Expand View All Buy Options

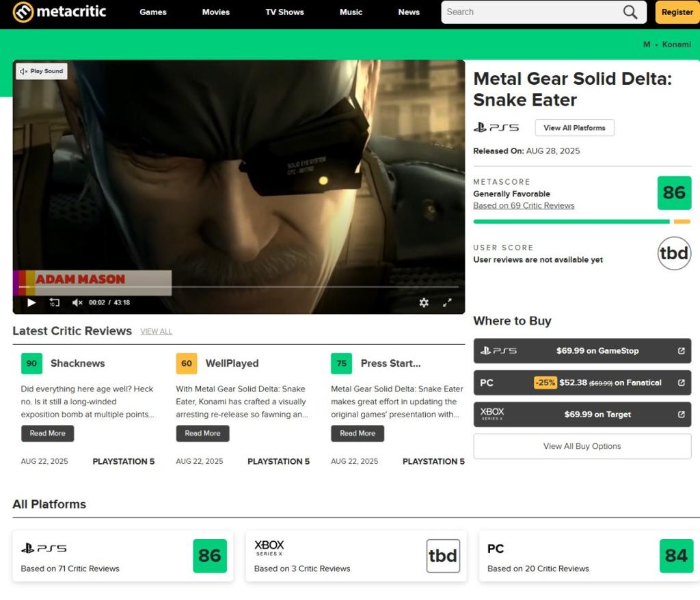tap(582, 446)
